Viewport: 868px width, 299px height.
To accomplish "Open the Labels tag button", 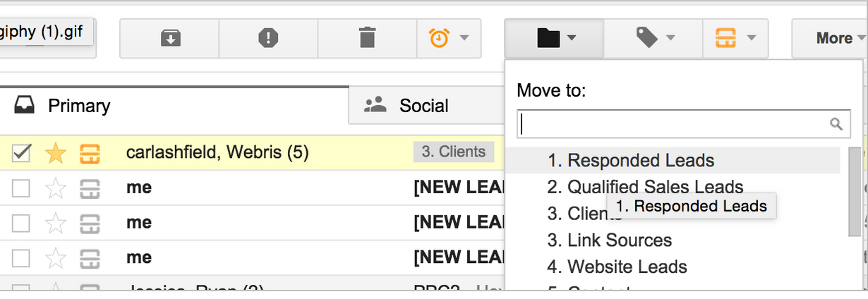I will 655,38.
